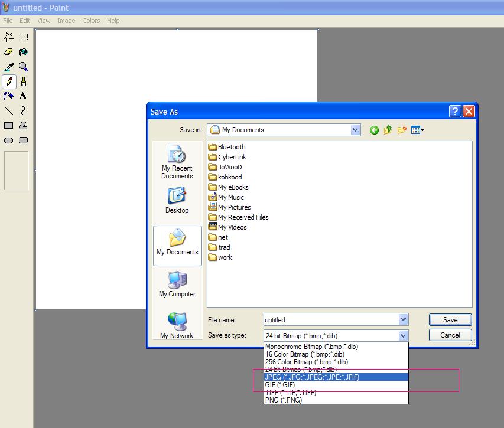Select the My Received Files folder

238,217
